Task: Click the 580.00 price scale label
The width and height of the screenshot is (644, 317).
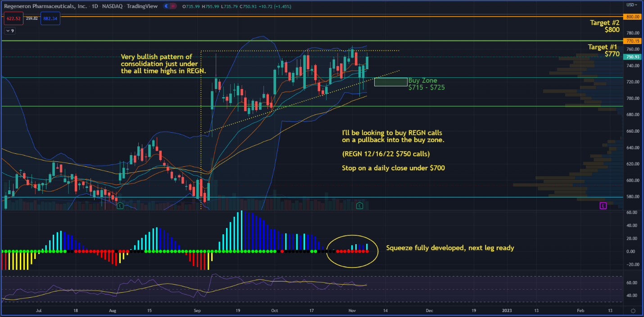Action: coord(633,196)
